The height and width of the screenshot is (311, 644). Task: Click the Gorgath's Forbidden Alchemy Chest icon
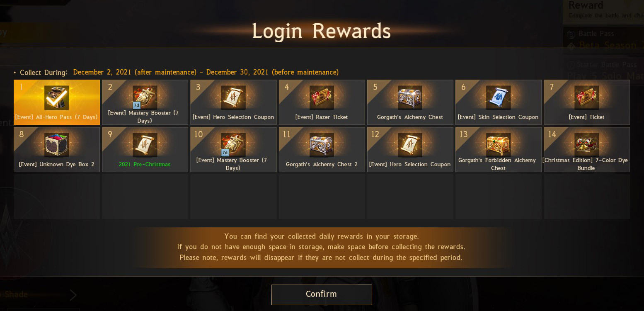pos(498,145)
